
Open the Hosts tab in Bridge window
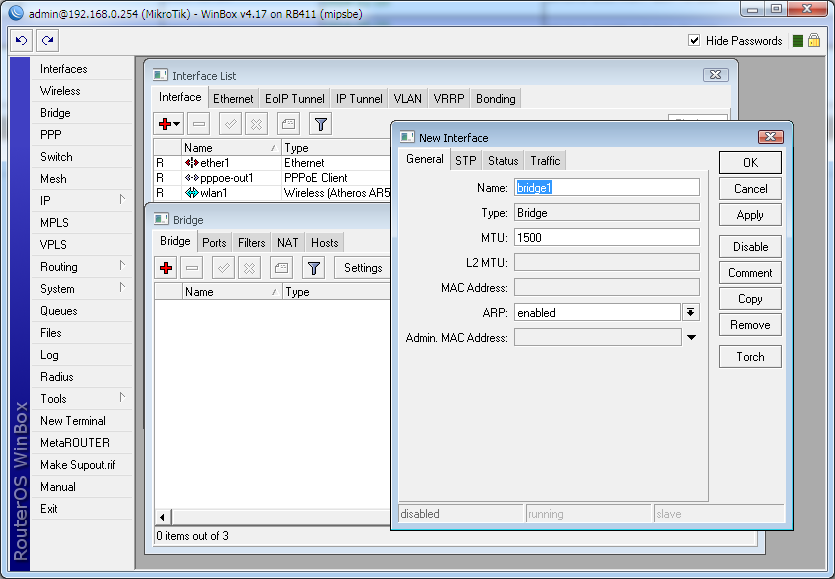[x=325, y=243]
